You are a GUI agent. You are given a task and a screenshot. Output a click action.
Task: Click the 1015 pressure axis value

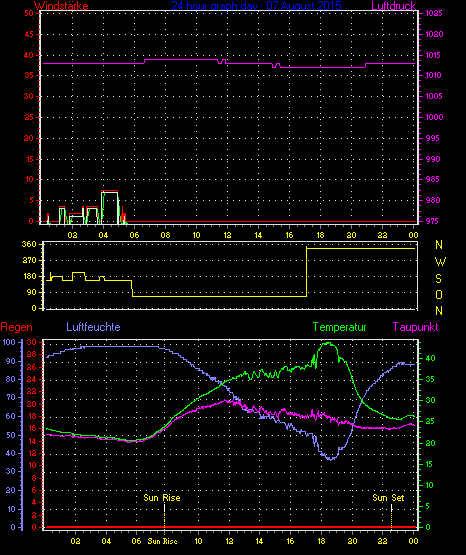click(x=434, y=55)
